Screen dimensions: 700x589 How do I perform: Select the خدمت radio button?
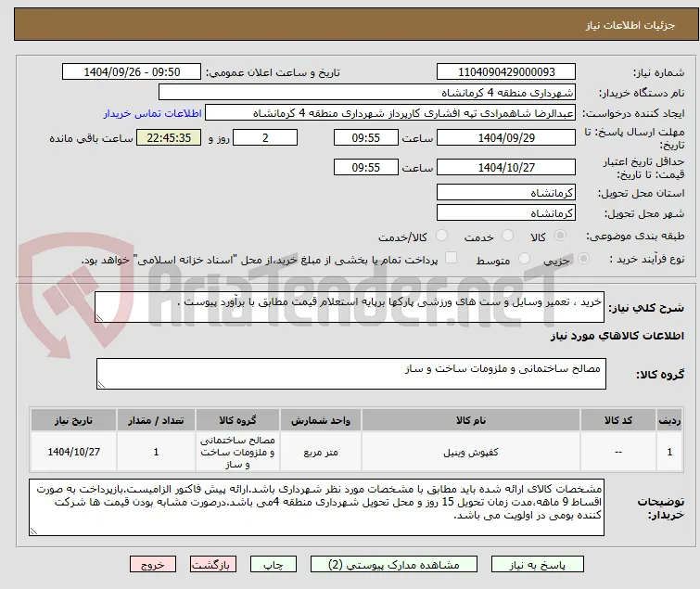pyautogui.click(x=507, y=236)
